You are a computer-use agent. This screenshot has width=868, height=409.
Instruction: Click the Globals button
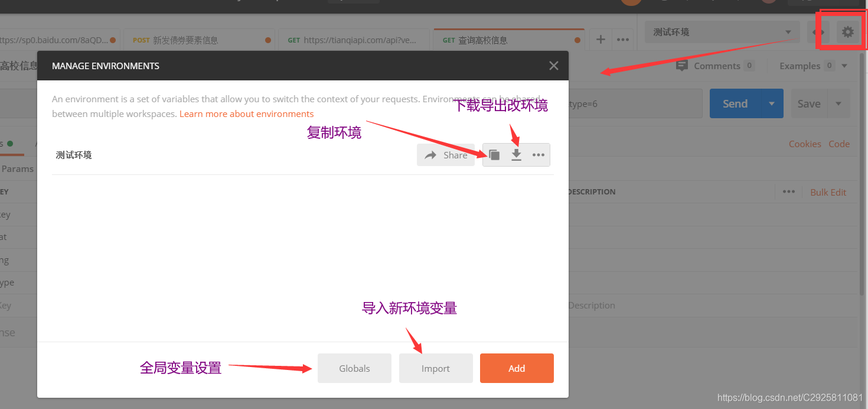click(x=354, y=368)
